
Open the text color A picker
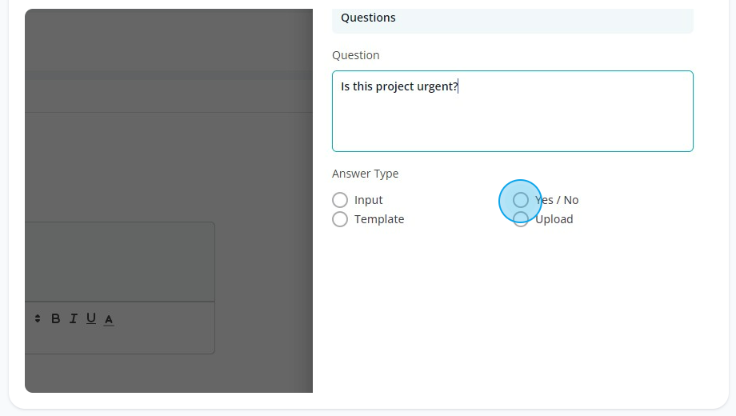(x=109, y=320)
